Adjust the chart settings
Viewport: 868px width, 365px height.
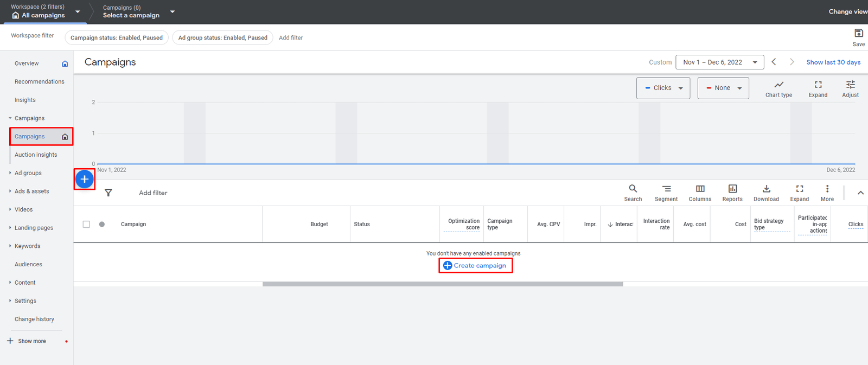[x=850, y=88]
